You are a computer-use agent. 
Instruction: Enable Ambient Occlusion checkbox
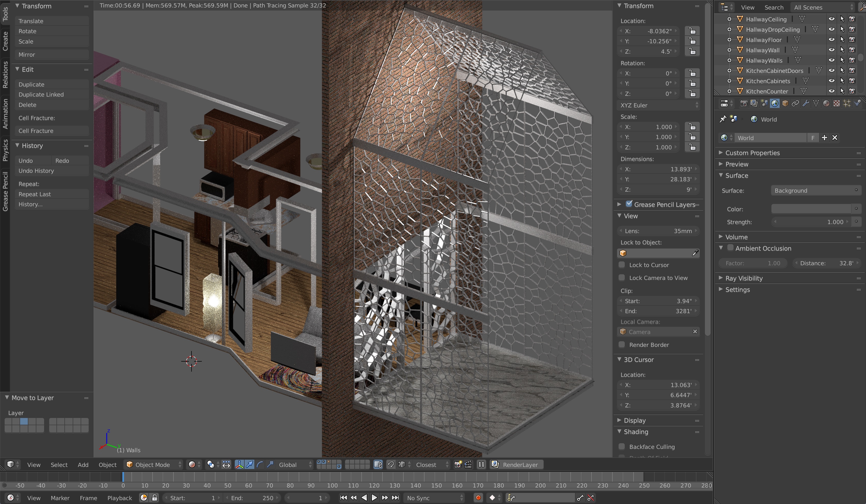pyautogui.click(x=730, y=248)
